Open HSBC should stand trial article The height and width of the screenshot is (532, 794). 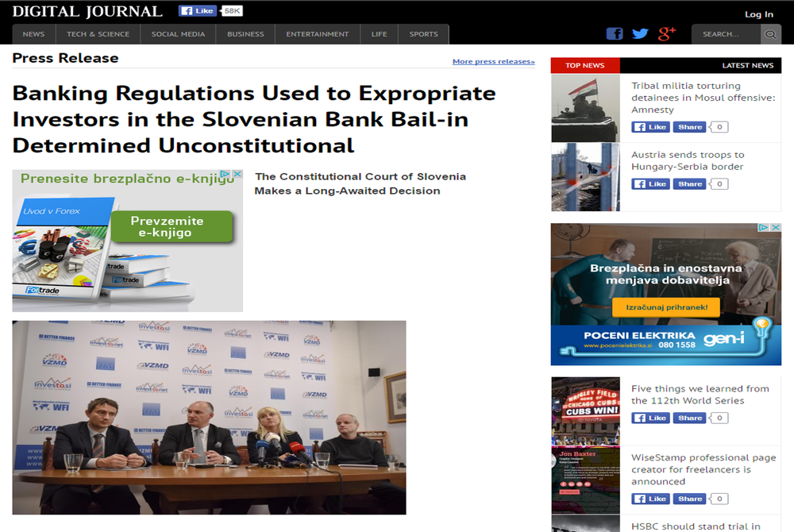point(696,526)
